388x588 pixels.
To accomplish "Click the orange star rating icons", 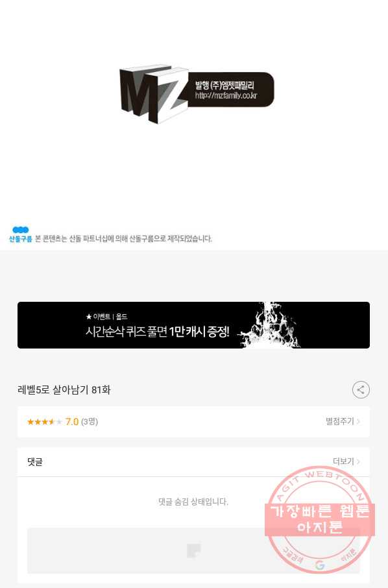I will pos(44,422).
